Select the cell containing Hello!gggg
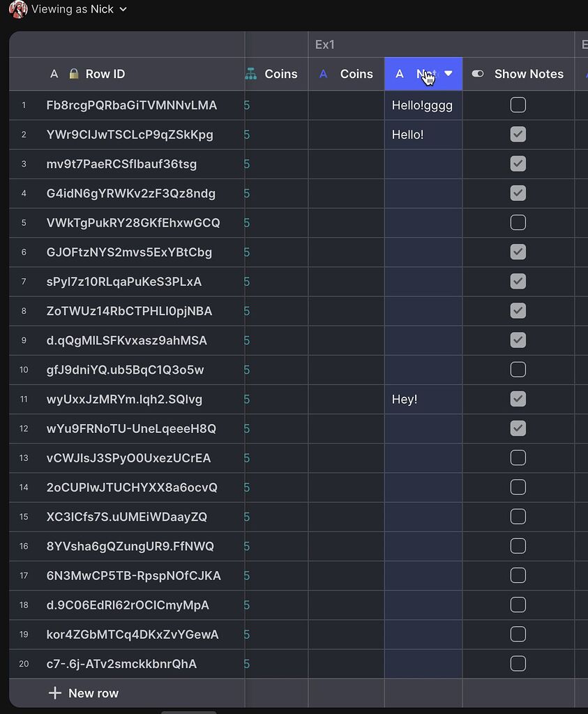Screen dimensions: 588x714 pyautogui.click(x=423, y=105)
